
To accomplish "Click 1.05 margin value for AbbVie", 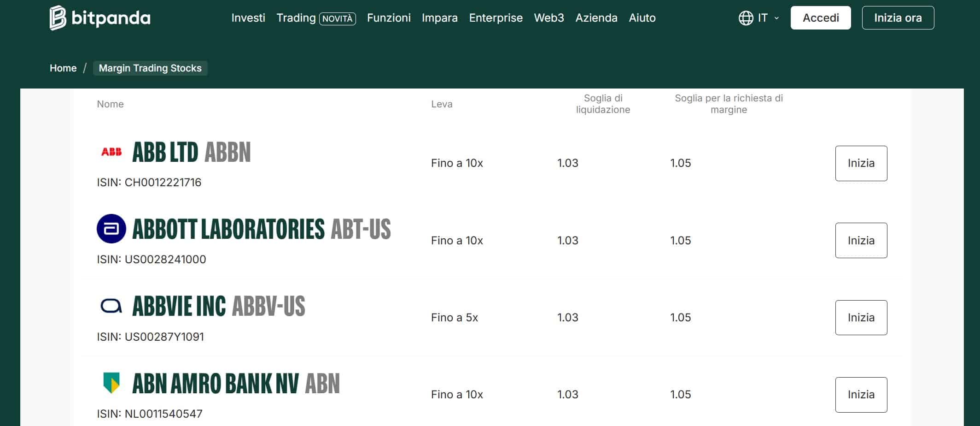I will coord(681,318).
